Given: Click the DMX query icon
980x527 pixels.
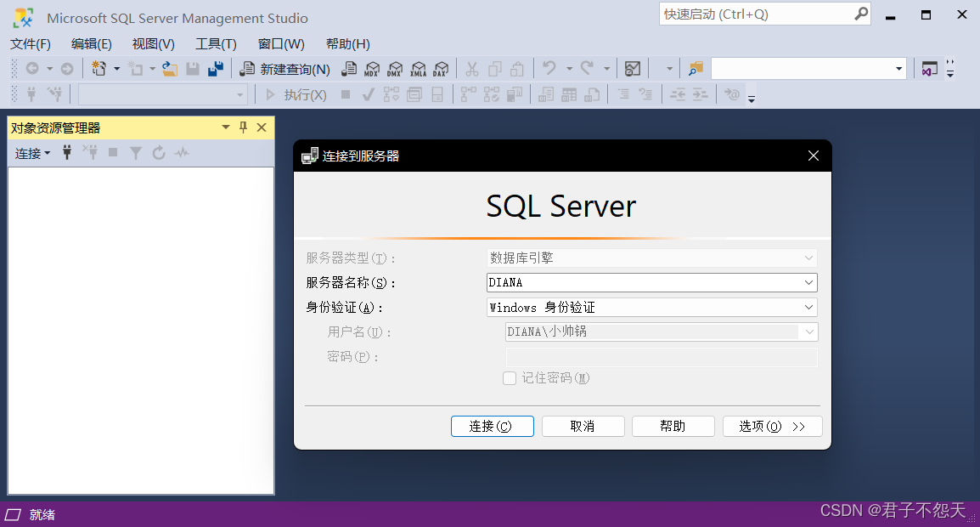Looking at the screenshot, I should click(395, 69).
